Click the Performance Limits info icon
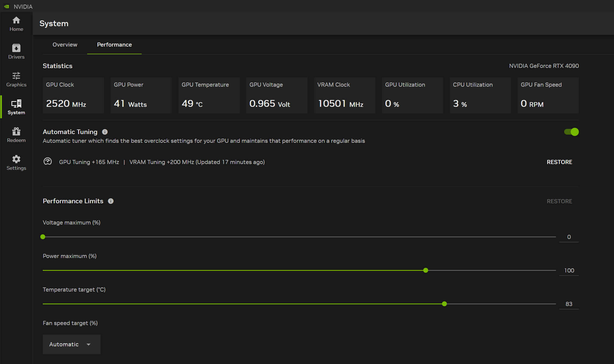The width and height of the screenshot is (614, 364). click(111, 201)
